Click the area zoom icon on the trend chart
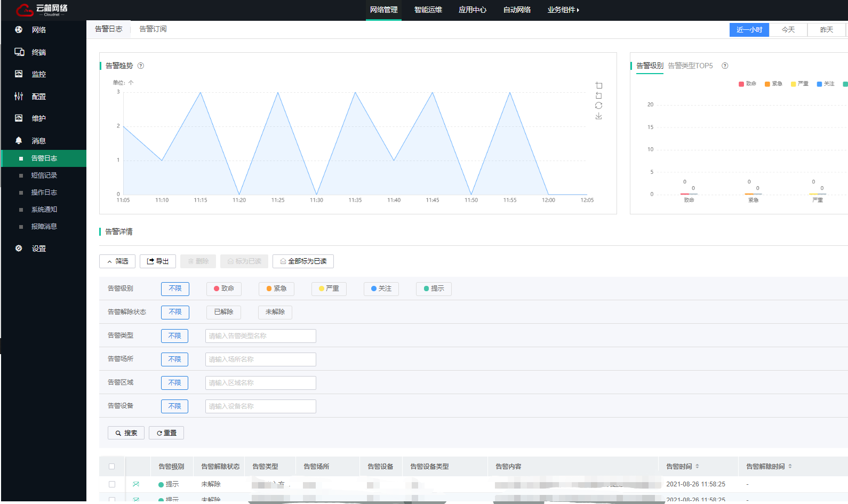This screenshot has height=504, width=848. point(598,85)
